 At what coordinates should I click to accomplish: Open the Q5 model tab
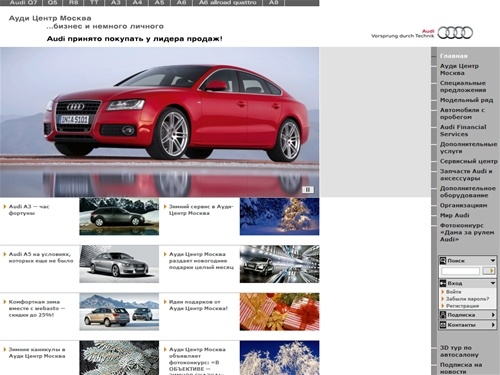click(52, 3)
